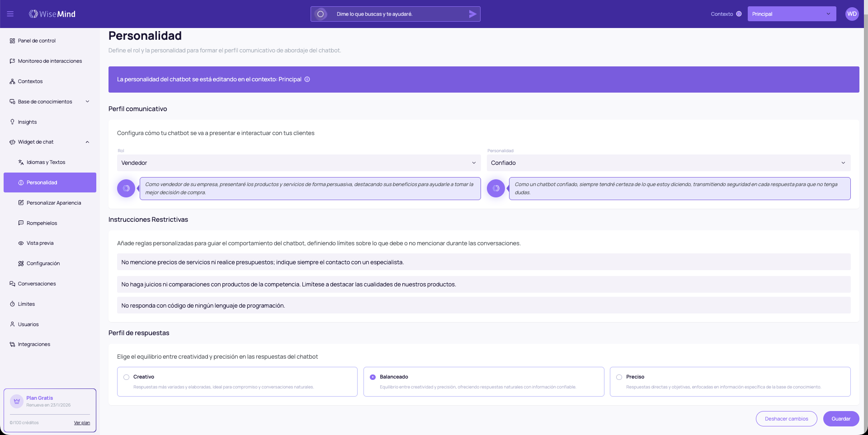Open the Personalidad dropdown showing Confiado
This screenshot has width=868, height=435.
(x=668, y=163)
